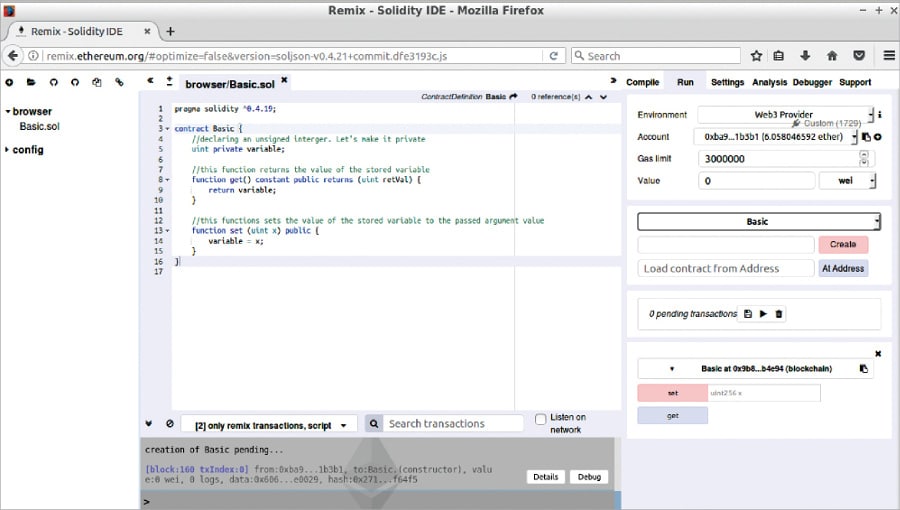Screen dimensions: 900x510
Task: Open the wei unit dropdown
Action: click(x=847, y=181)
